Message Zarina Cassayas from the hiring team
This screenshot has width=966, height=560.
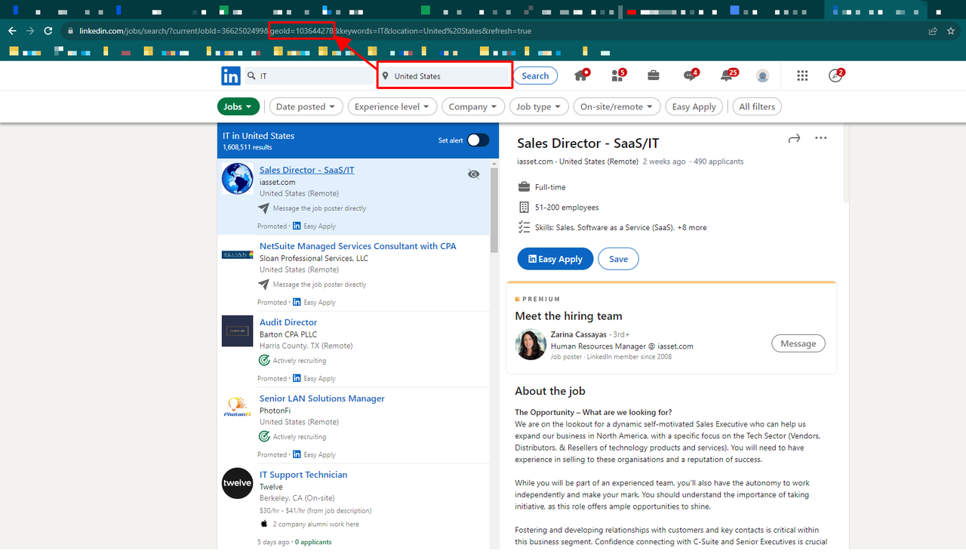tap(798, 343)
